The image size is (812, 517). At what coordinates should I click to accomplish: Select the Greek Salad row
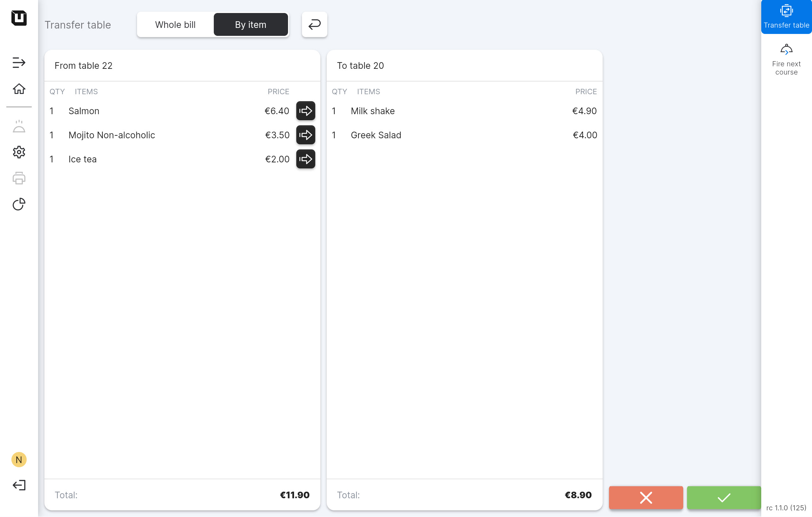click(464, 135)
